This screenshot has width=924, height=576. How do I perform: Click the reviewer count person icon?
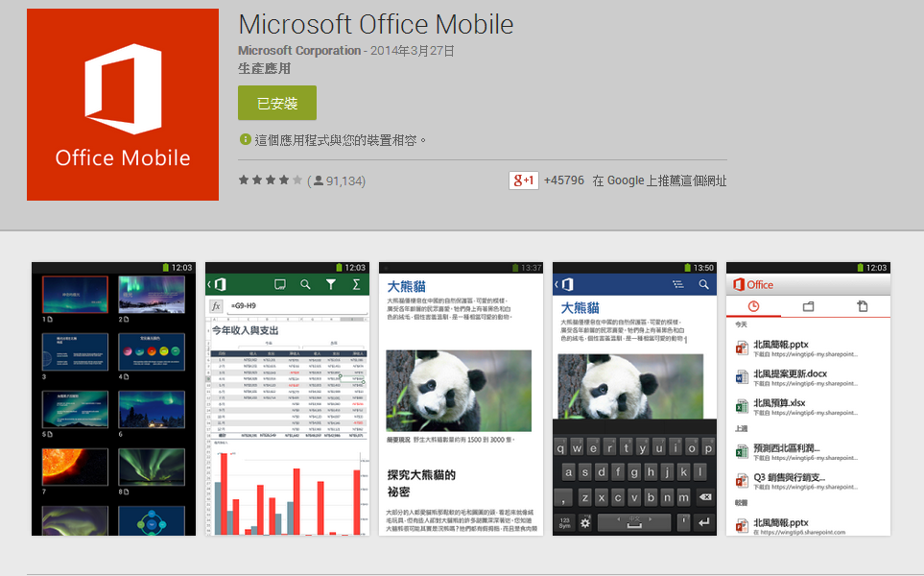(319, 180)
